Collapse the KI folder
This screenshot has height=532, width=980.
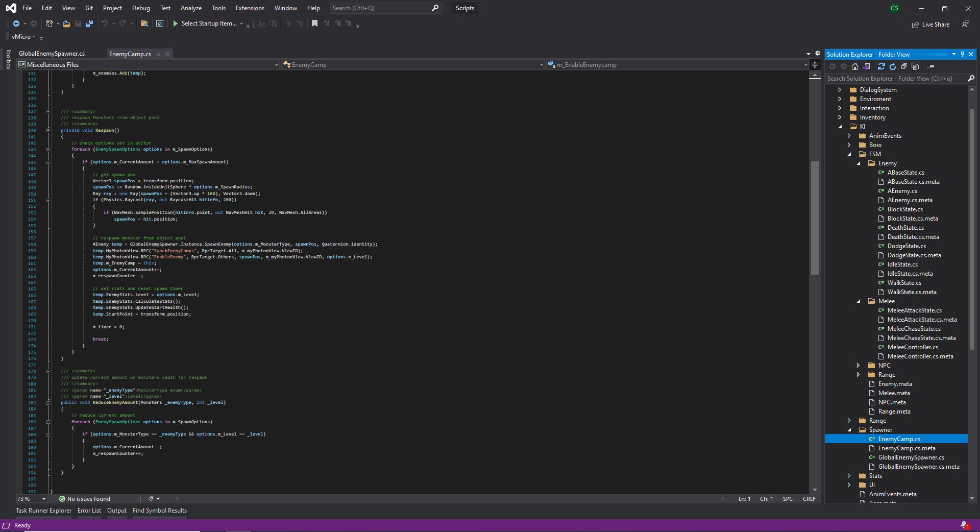click(x=840, y=127)
